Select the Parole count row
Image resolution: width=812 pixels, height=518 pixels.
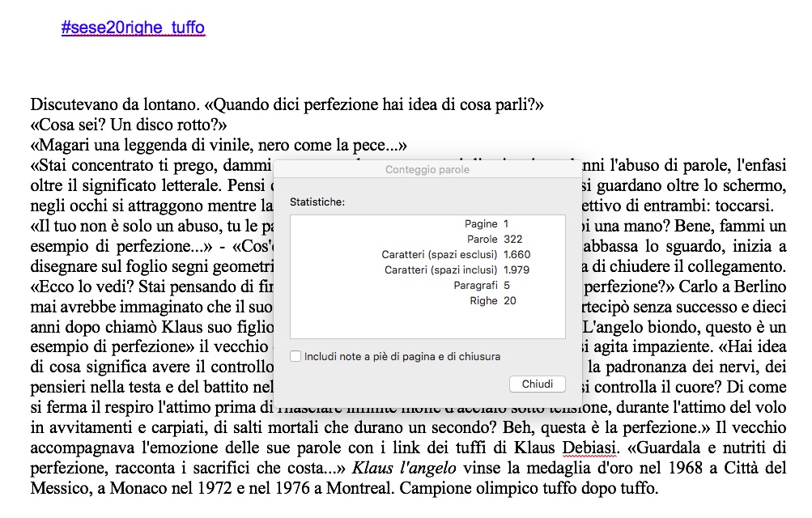pyautogui.click(x=427, y=240)
